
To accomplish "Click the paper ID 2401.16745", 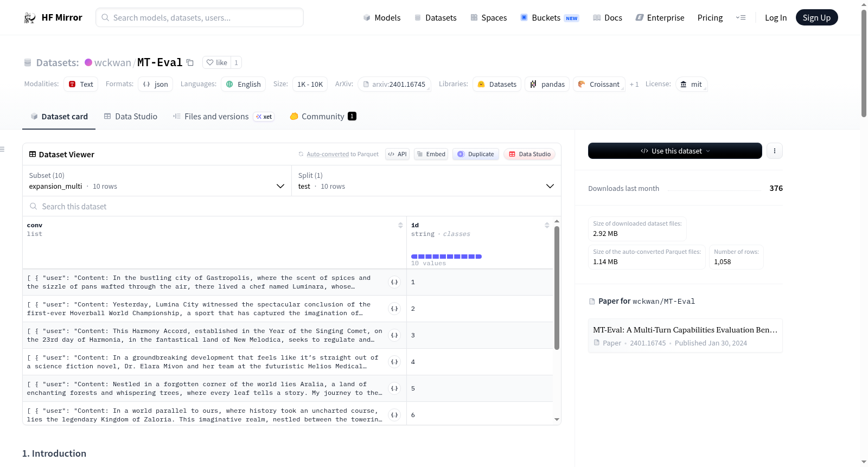I will (648, 343).
